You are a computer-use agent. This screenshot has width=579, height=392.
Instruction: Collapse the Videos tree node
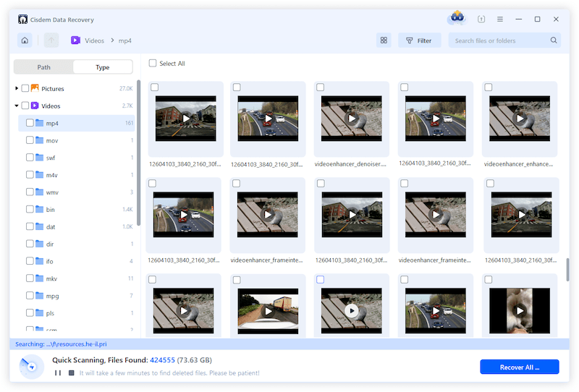tap(17, 106)
